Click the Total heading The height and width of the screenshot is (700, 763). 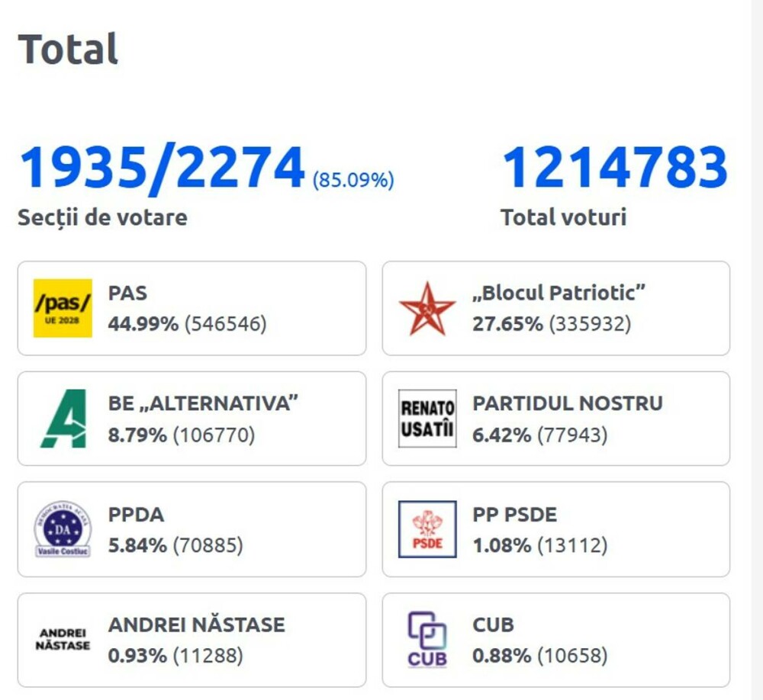pos(69,50)
